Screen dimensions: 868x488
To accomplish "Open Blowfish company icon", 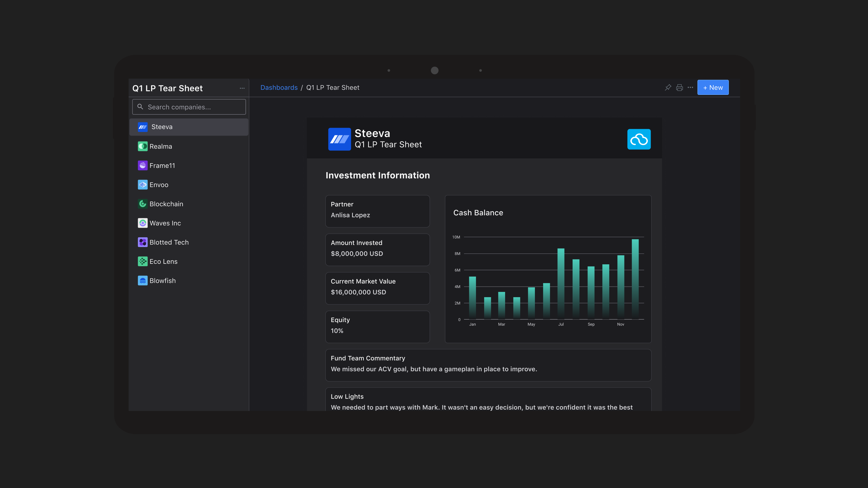I will click(142, 281).
